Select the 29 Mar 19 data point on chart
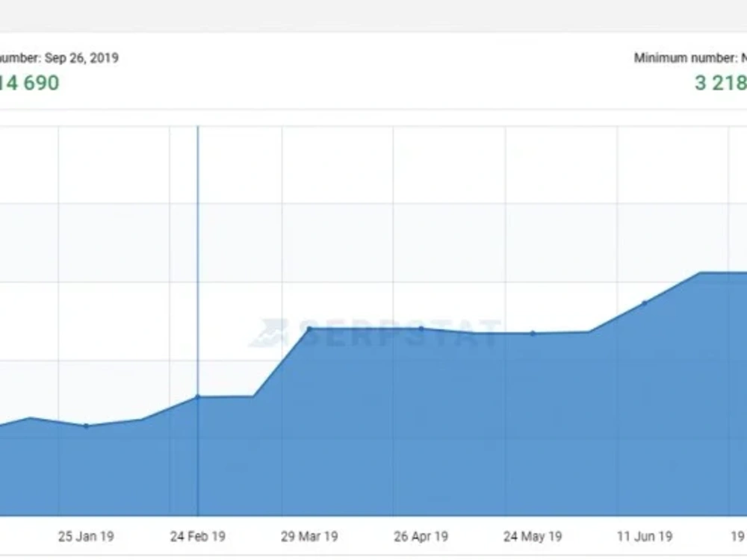This screenshot has width=747, height=560. tap(309, 329)
